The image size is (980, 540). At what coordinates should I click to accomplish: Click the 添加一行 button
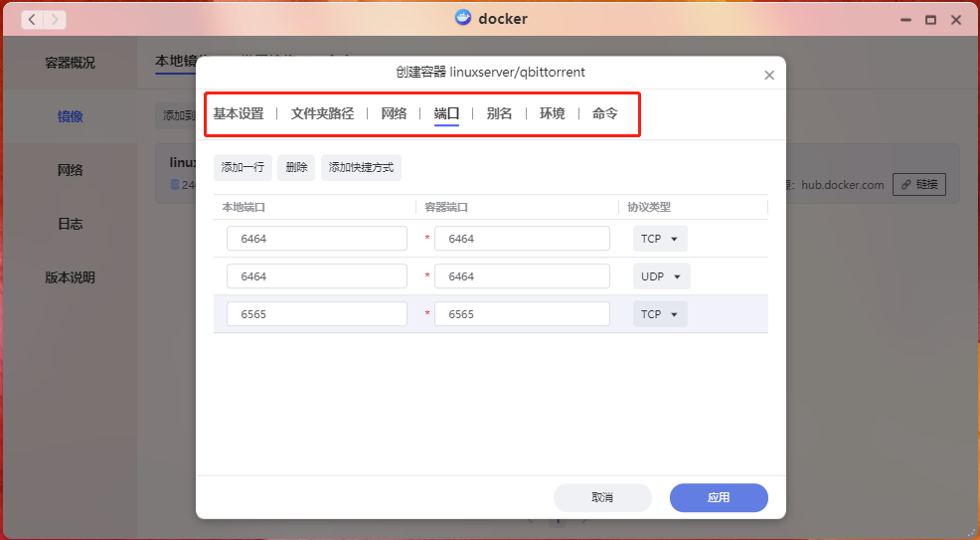tap(243, 167)
